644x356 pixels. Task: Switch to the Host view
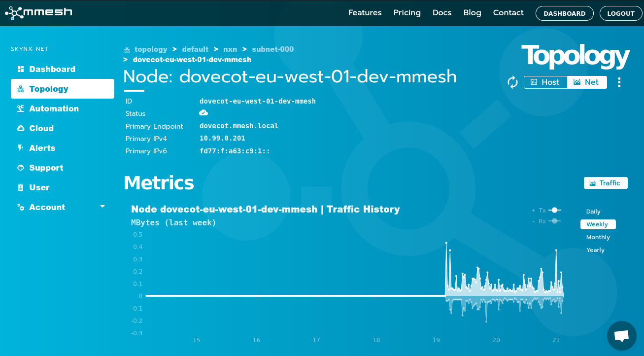tap(545, 82)
